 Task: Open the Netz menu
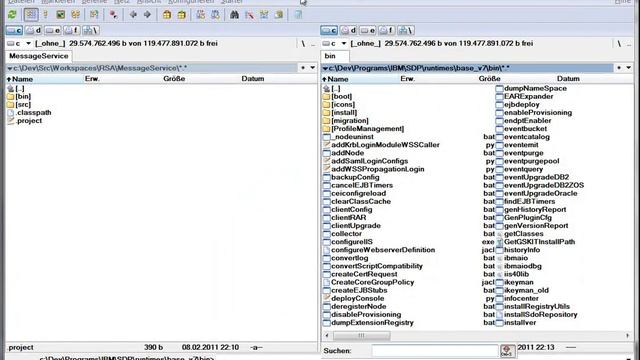(122, 2)
